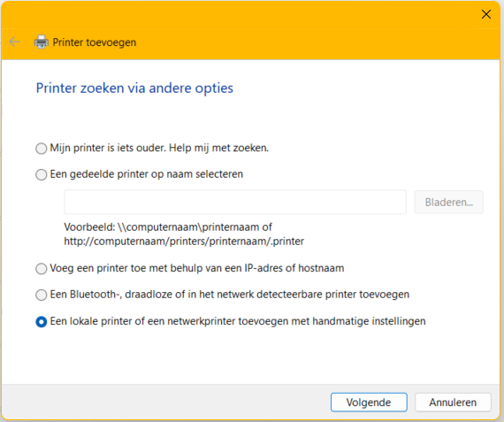Cancel with the Annuleren button
This screenshot has width=504, height=422.
453,402
